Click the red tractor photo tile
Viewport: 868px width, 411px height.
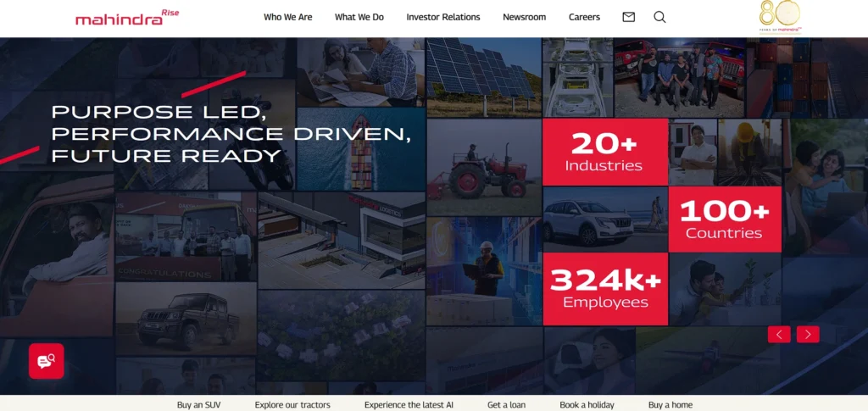484,168
